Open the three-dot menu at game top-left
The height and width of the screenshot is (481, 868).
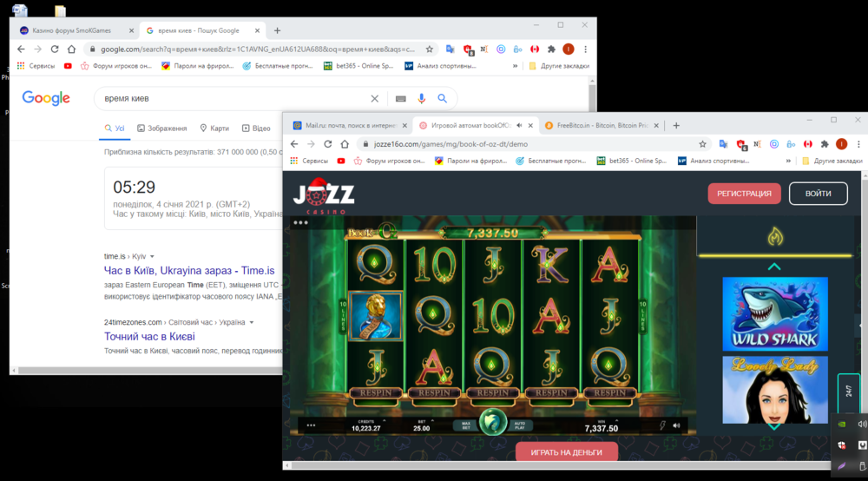300,222
